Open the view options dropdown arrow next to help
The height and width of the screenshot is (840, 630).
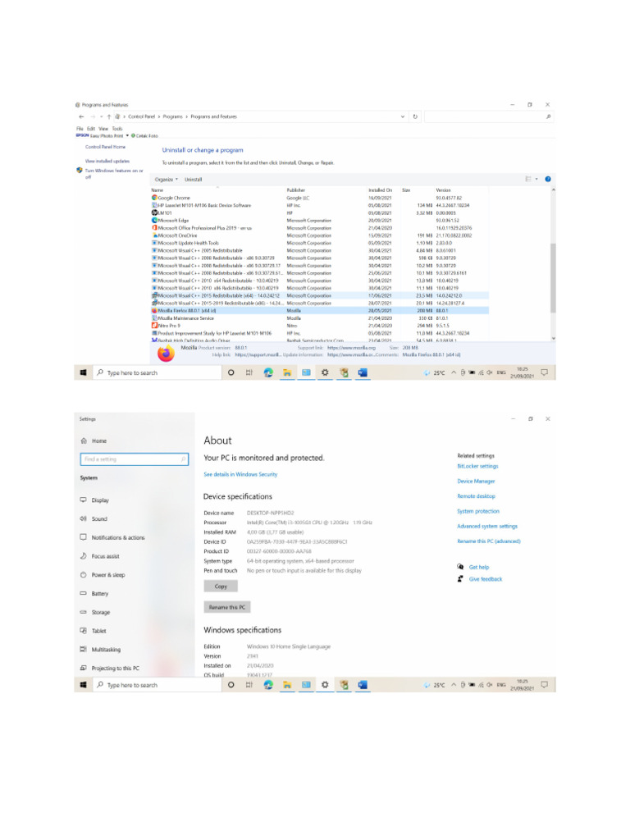536,180
